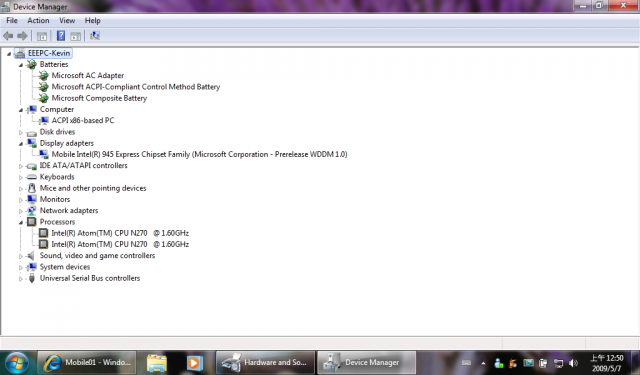Click the taskbar clock showing 12:50
Screen dimensions: 640x375
coord(607,363)
